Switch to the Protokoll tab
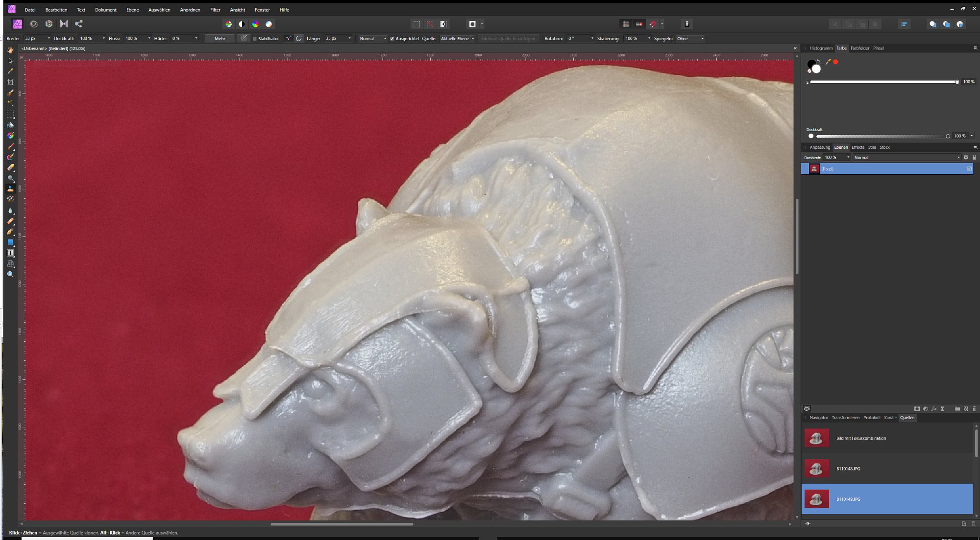Viewport: 980px width, 540px height. point(871,418)
